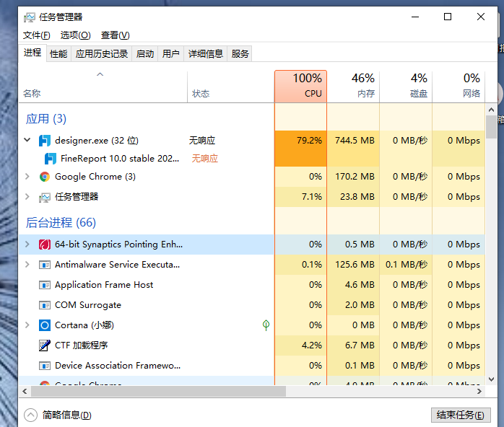
Task: Open the 选项(O) menu
Action: 76,35
